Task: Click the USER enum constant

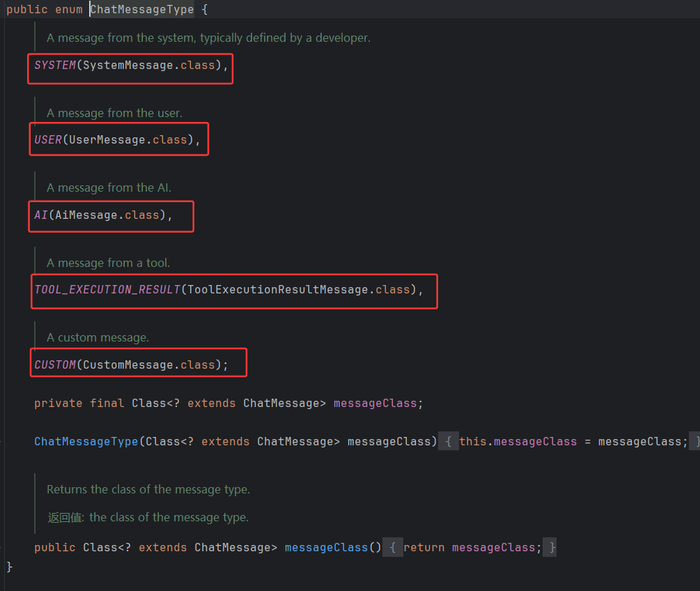Action: pyautogui.click(x=48, y=139)
